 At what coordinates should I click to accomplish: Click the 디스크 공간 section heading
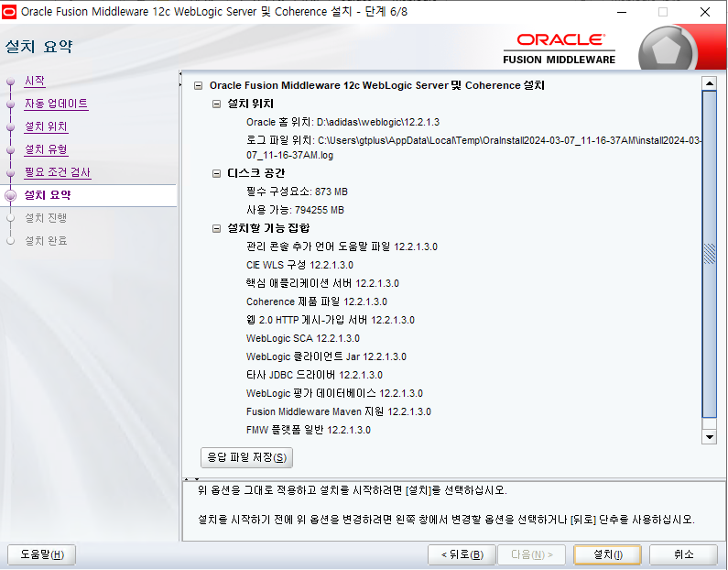pos(255,173)
